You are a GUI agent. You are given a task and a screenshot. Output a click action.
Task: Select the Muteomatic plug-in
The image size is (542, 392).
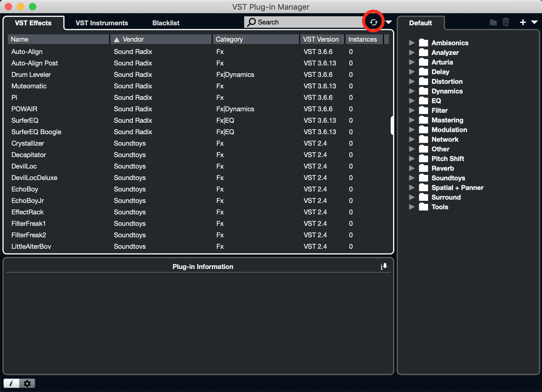pyautogui.click(x=198, y=86)
